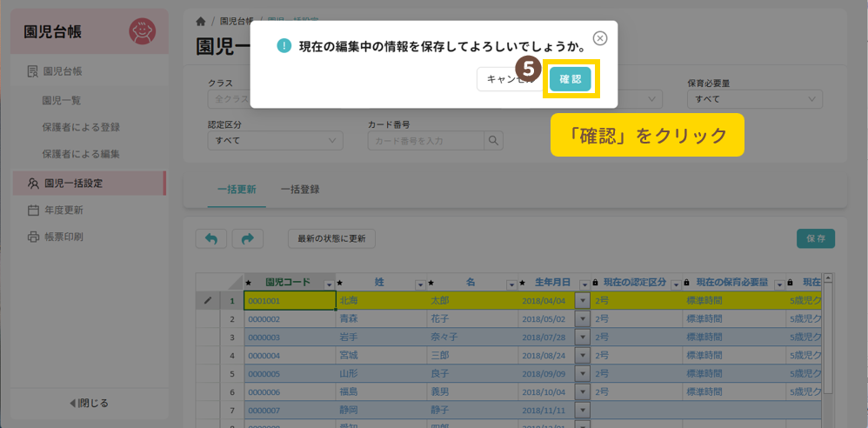Click the キャンセル button in the dialog
This screenshot has height=428, width=868.
click(x=506, y=79)
